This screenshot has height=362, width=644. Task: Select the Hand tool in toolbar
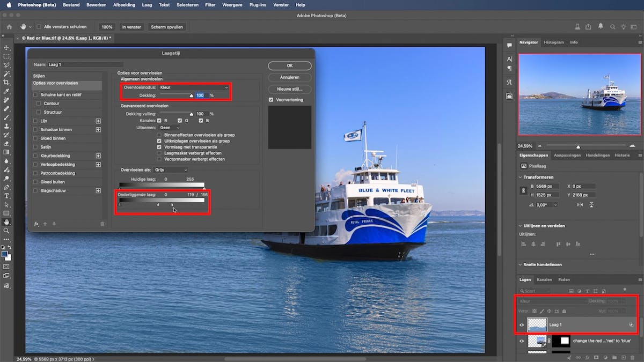6,221
